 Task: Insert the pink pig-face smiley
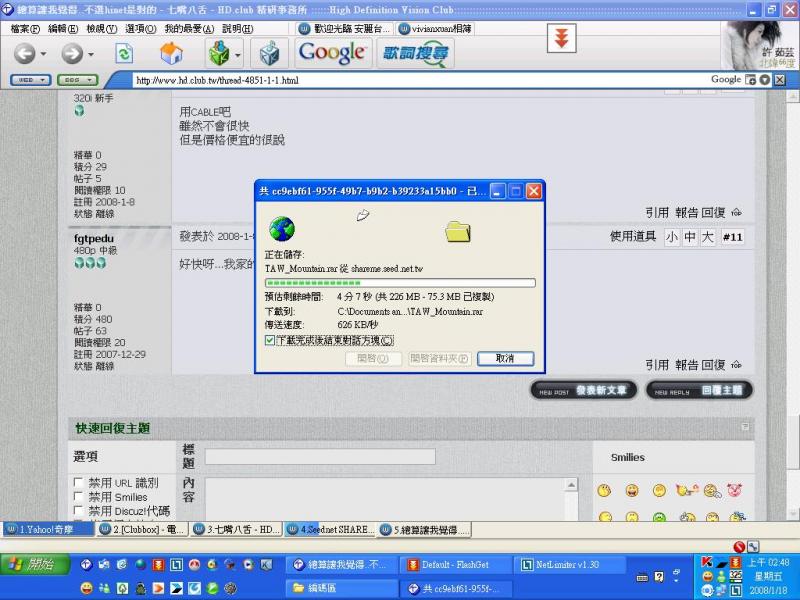point(734,490)
